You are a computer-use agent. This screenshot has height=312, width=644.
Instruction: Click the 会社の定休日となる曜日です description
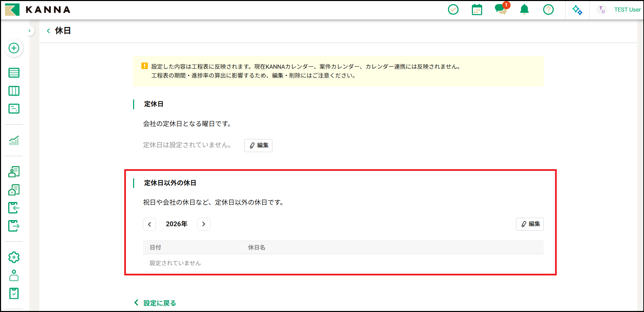[x=188, y=124]
